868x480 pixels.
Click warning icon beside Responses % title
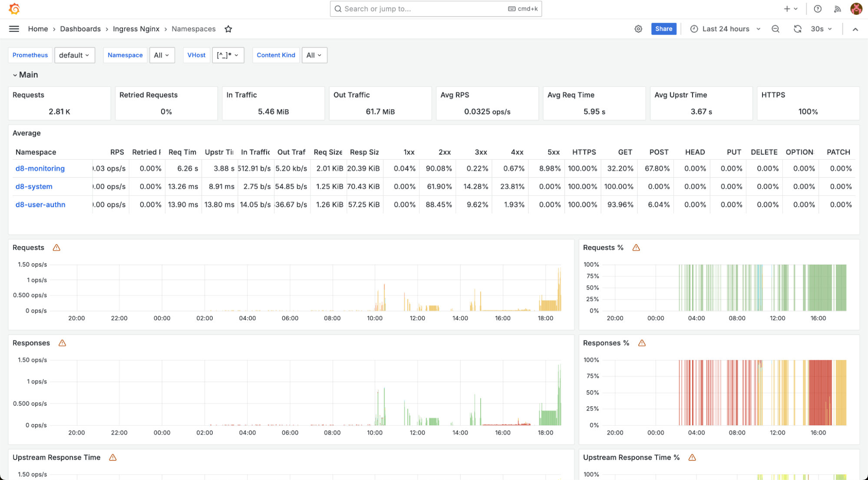pyautogui.click(x=642, y=343)
